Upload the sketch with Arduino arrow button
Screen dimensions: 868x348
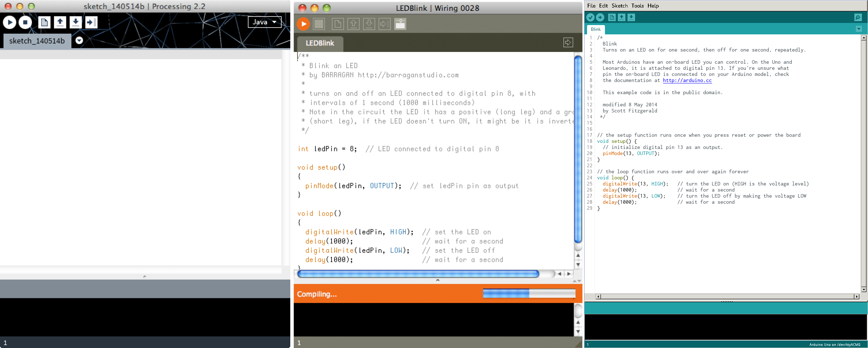pos(600,17)
